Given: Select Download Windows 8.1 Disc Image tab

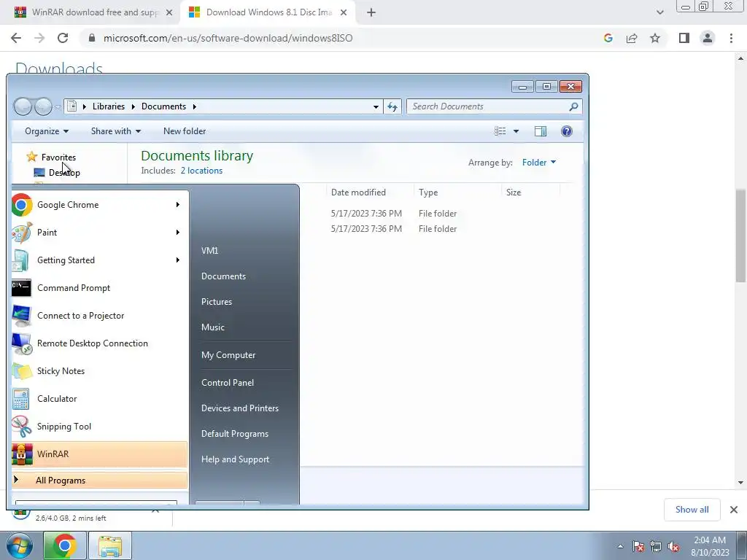Looking at the screenshot, I should 268,12.
